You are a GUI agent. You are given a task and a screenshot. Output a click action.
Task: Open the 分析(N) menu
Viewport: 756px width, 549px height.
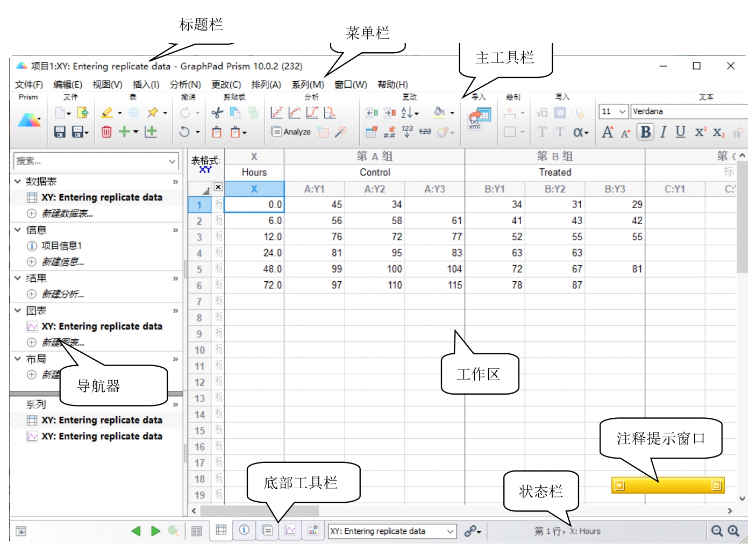coord(186,84)
